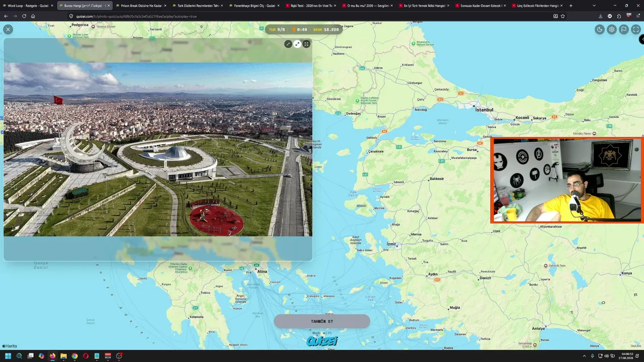
Task: Open the browser downloads icon
Action: [600, 16]
